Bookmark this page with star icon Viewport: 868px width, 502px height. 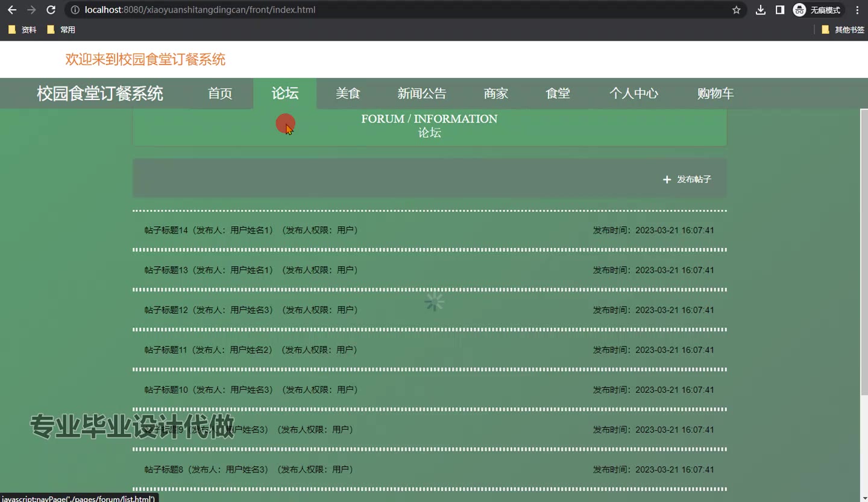point(736,10)
